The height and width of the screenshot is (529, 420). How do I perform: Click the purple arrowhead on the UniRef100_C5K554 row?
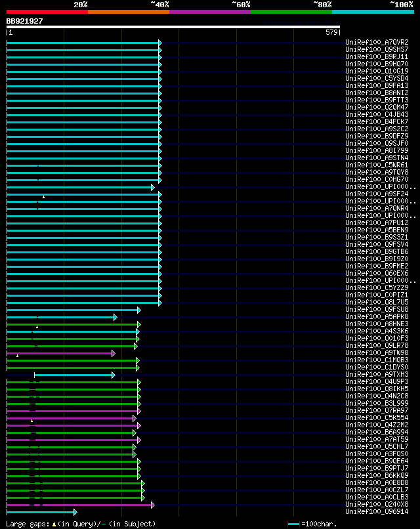[x=135, y=418]
